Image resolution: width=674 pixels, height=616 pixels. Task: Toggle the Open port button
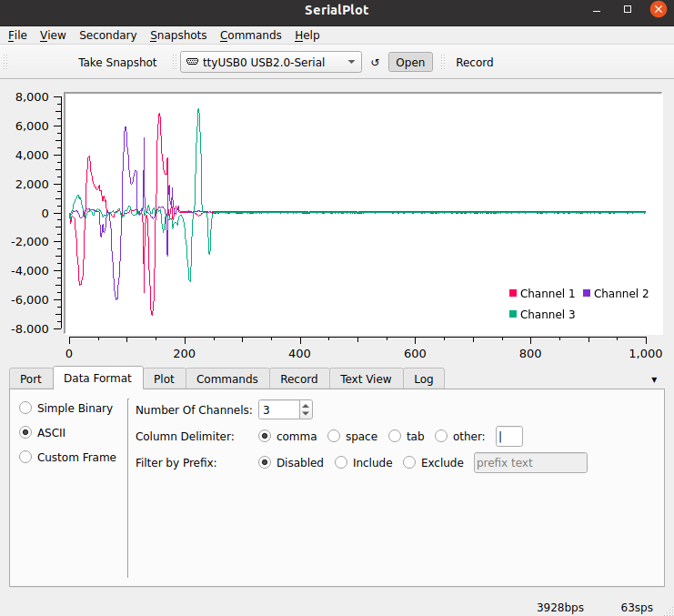tap(410, 63)
